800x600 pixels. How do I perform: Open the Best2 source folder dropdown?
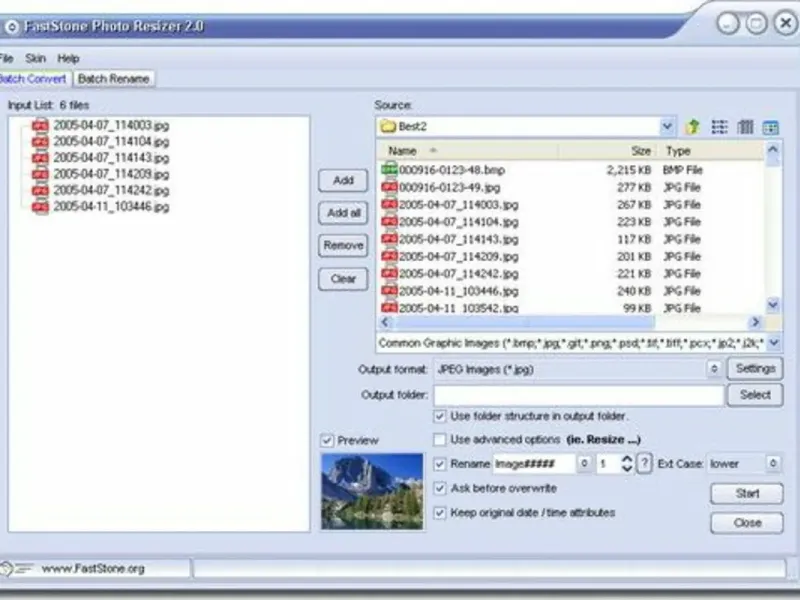(666, 126)
